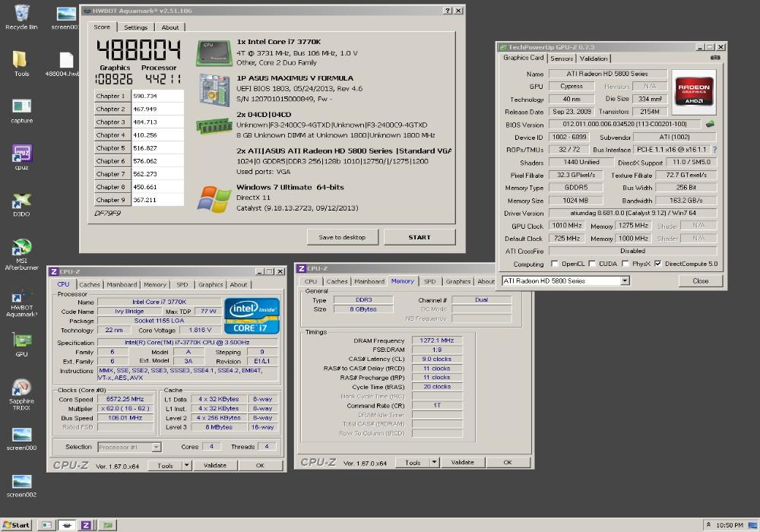Open the Tools folder on desktop
Viewport: 760px width, 532px height.
click(x=21, y=64)
